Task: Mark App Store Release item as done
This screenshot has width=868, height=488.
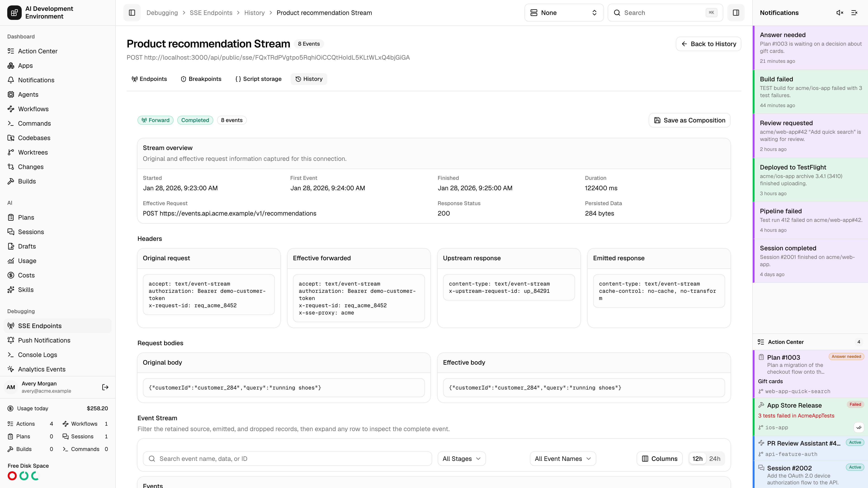Action: [x=859, y=427]
